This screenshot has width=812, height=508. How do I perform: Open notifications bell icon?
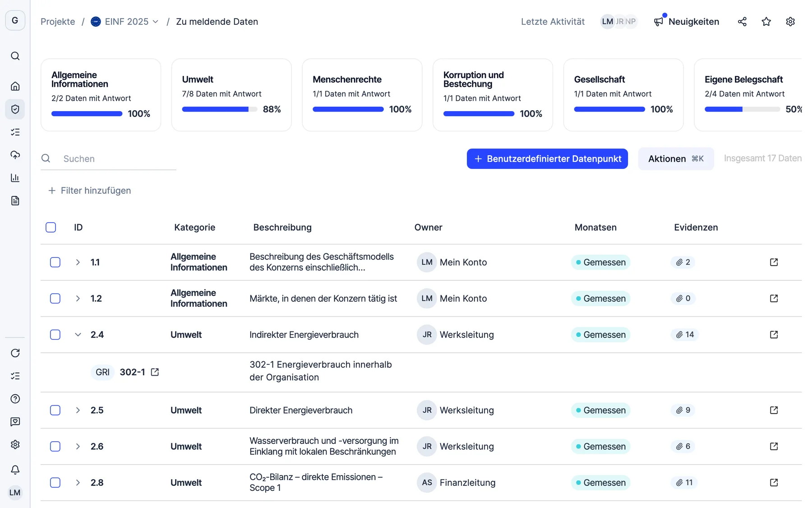pyautogui.click(x=15, y=470)
